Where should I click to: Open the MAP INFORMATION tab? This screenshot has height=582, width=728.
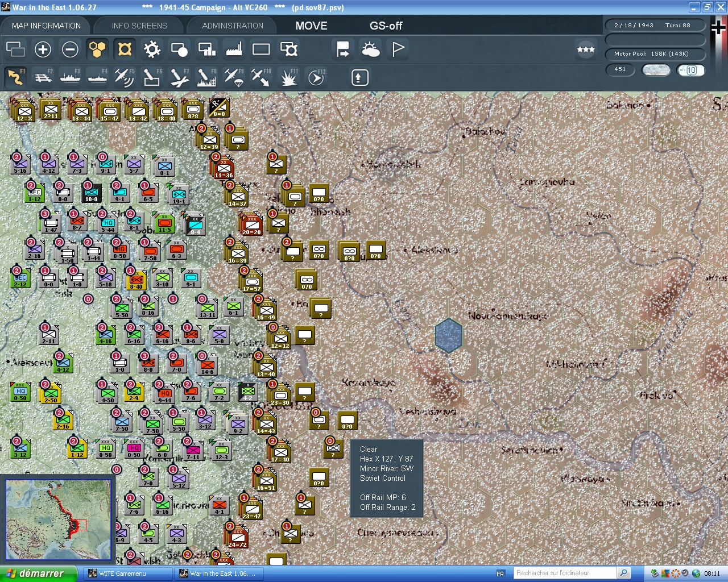(x=46, y=26)
